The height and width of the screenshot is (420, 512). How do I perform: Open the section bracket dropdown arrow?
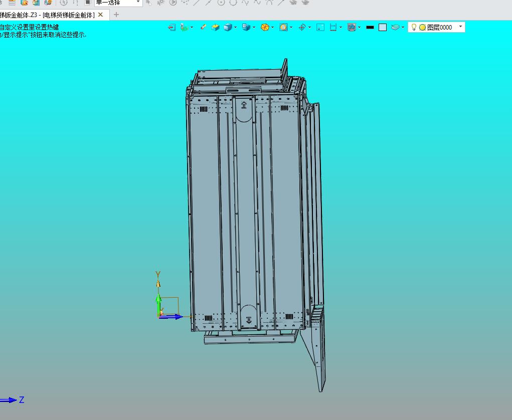[340, 28]
